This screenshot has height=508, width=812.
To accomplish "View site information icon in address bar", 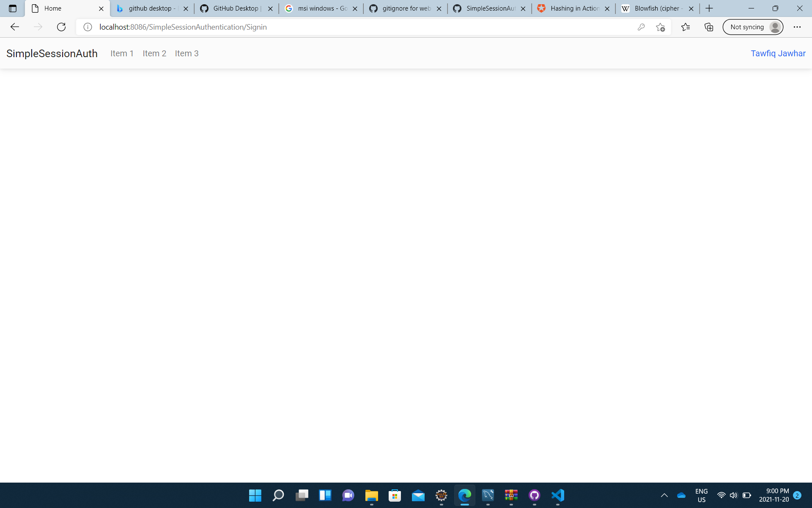I will [88, 27].
